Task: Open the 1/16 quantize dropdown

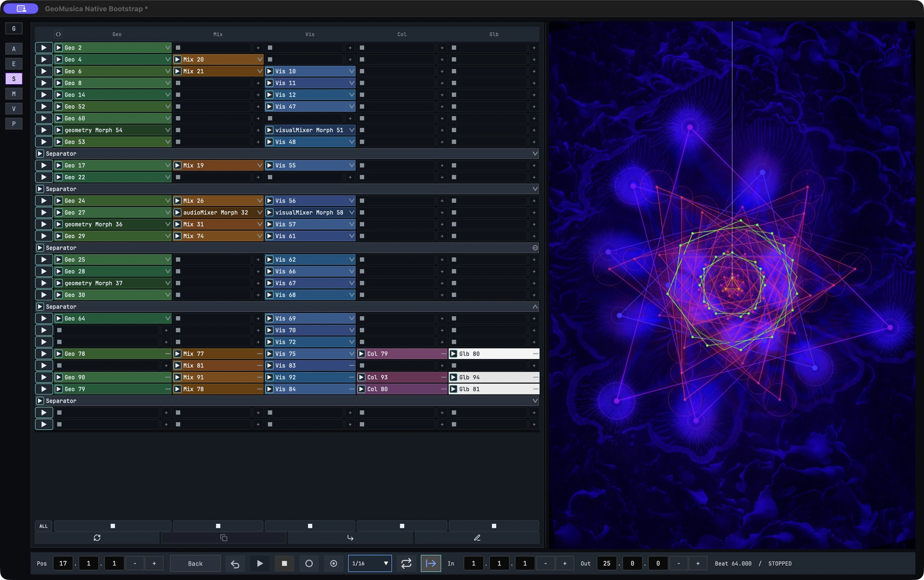Action: tap(370, 563)
